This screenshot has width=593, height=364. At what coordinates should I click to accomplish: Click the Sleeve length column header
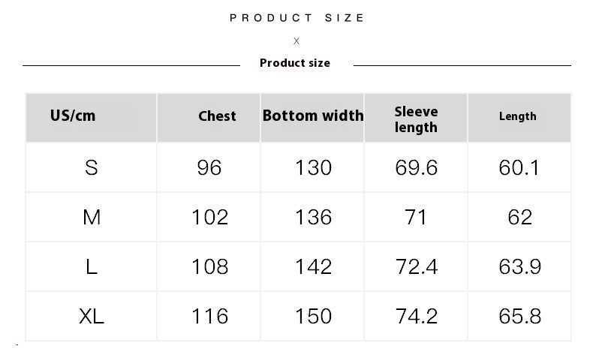[416, 119]
